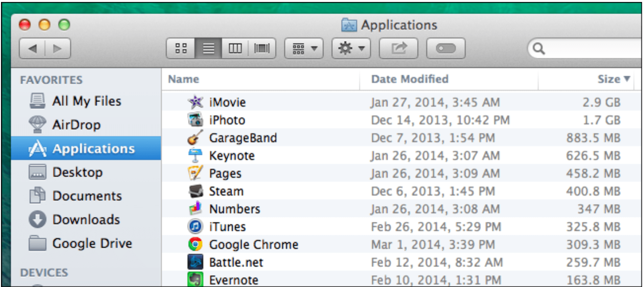
Task: Open Google Drive from the sidebar
Action: click(x=86, y=243)
